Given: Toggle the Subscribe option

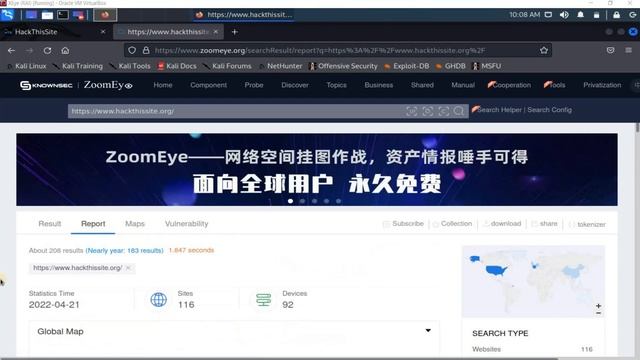Looking at the screenshot, I should [x=403, y=224].
